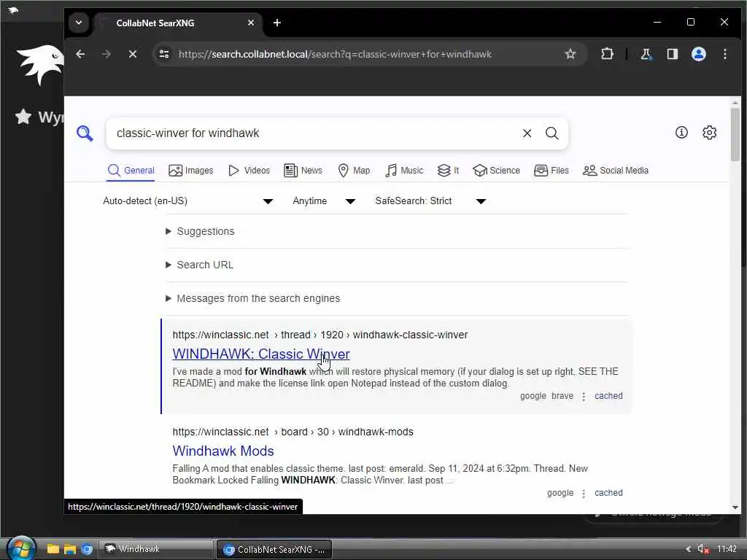Click the muted volume tray icon
The image size is (747, 560).
point(703,549)
